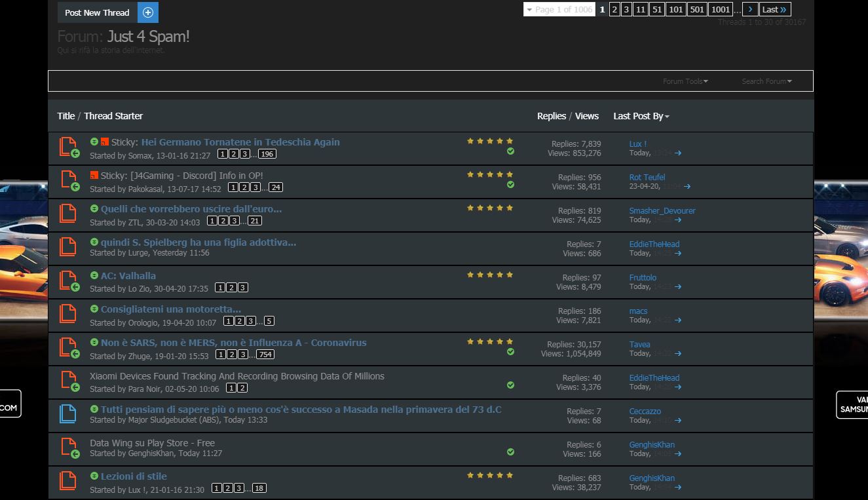Go to page 754 of Coronavirus thread

[x=265, y=355]
